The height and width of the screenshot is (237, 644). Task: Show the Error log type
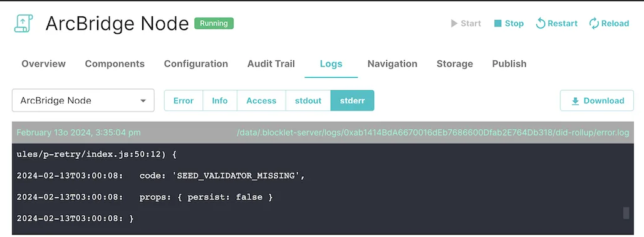click(184, 101)
